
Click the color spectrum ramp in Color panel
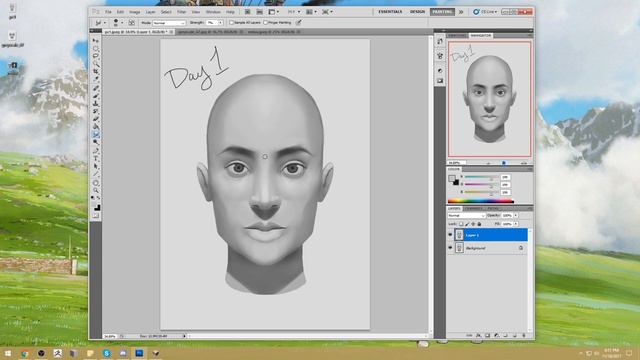[480, 201]
